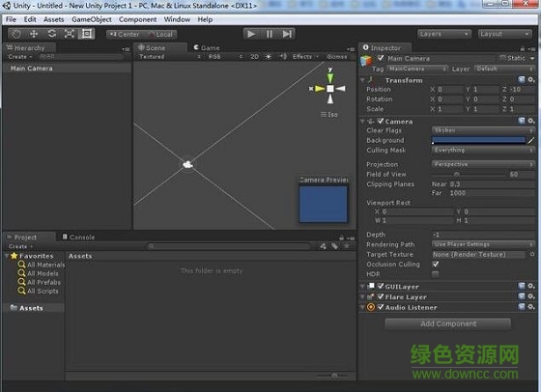Screen dimensions: 541x392
Task: Select the Scale tool
Action: pos(70,34)
